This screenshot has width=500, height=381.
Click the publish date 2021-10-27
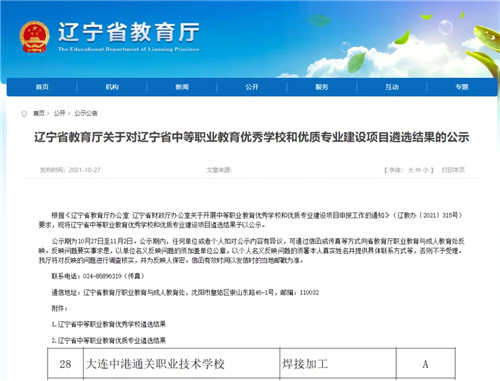84,170
